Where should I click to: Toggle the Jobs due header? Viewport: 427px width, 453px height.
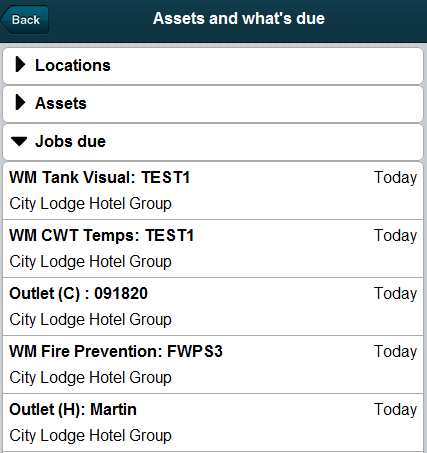click(x=213, y=142)
